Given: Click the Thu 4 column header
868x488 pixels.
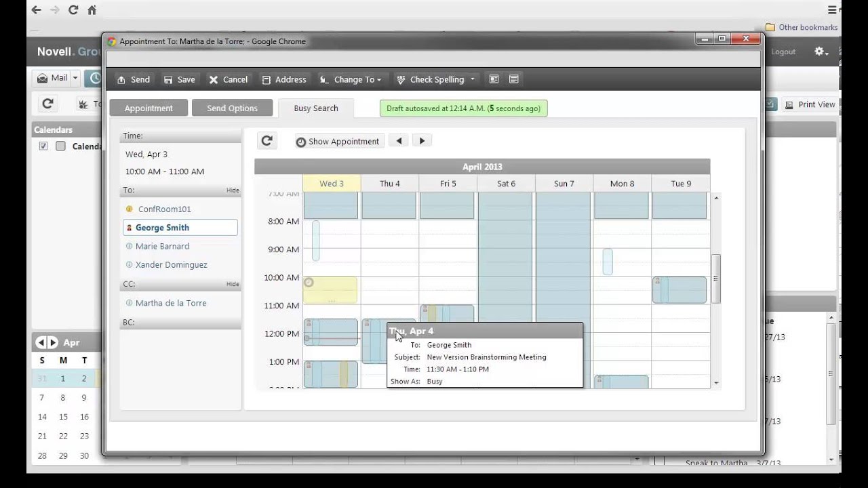Looking at the screenshot, I should (x=390, y=184).
